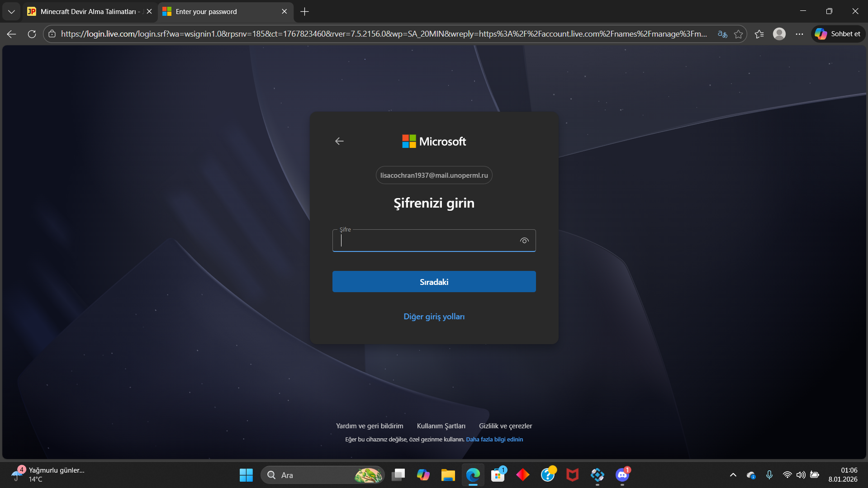868x488 pixels.
Task: Show hidden system tray icons
Action: (733, 475)
